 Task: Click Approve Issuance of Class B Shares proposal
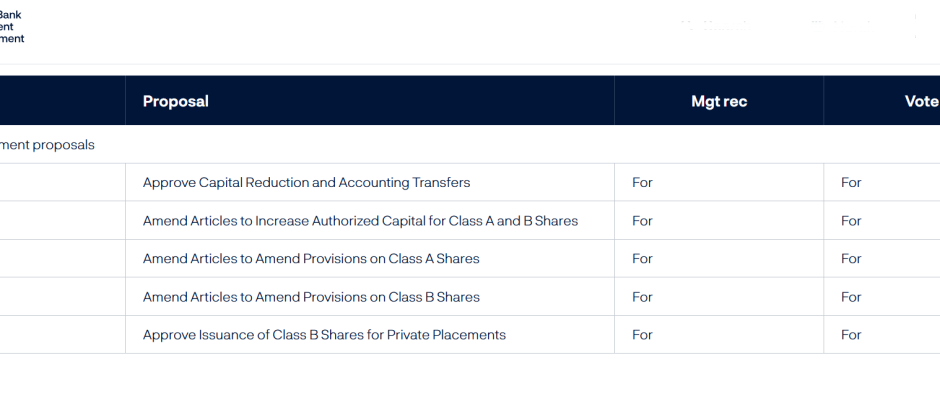click(324, 335)
